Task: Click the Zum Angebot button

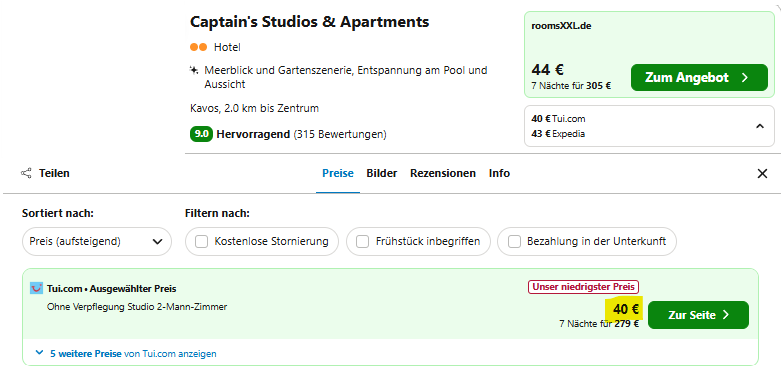Action: 699,78
